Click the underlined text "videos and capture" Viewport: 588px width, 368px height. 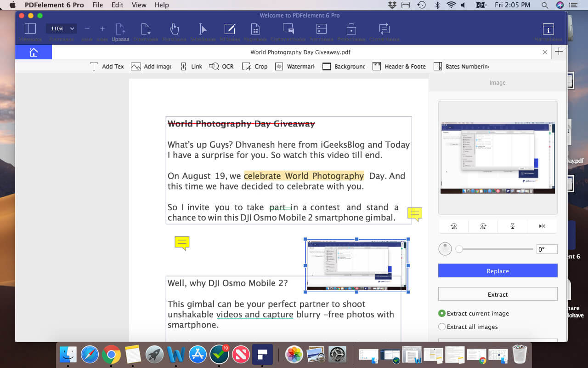(254, 315)
